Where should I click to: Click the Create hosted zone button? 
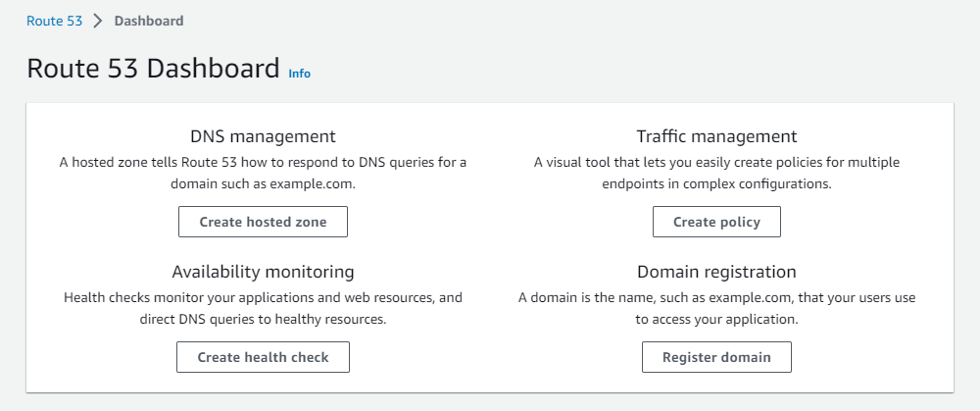click(263, 222)
